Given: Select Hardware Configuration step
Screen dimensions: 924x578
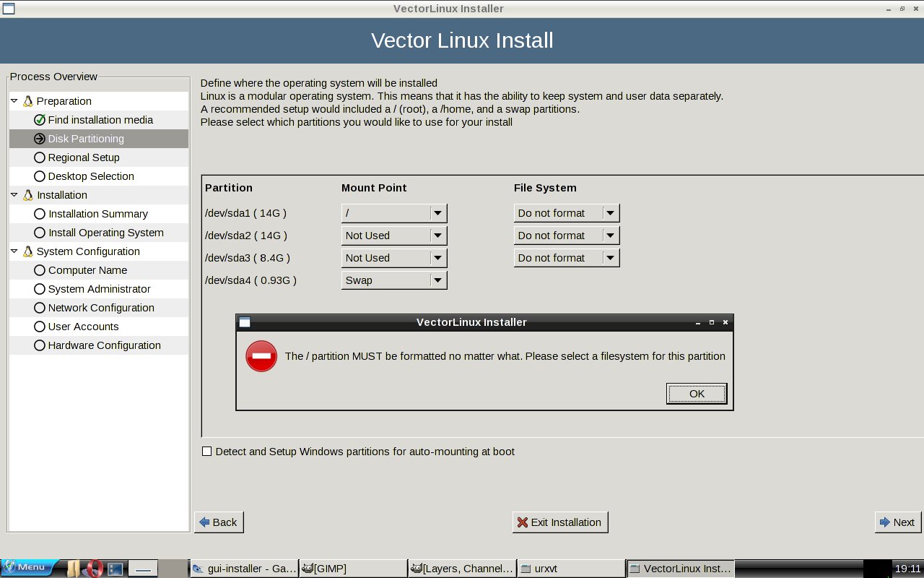Looking at the screenshot, I should coord(99,345).
